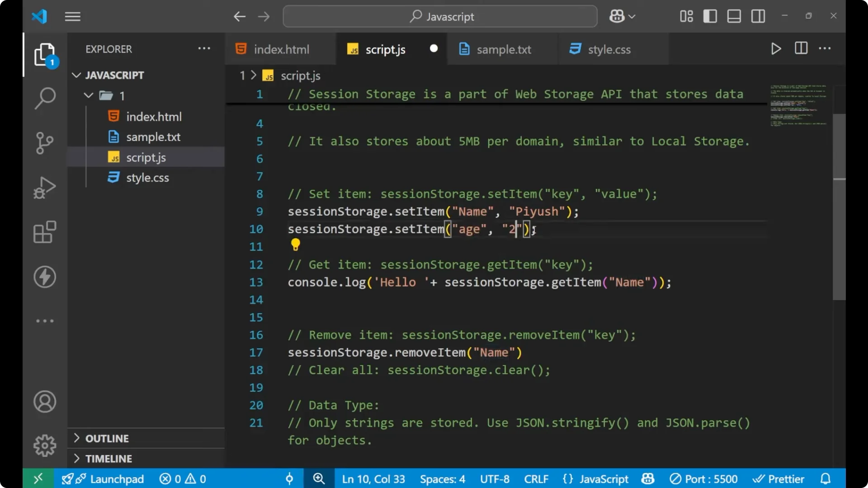Toggle the secondary sidebar
The image size is (868, 488).
point(758,16)
